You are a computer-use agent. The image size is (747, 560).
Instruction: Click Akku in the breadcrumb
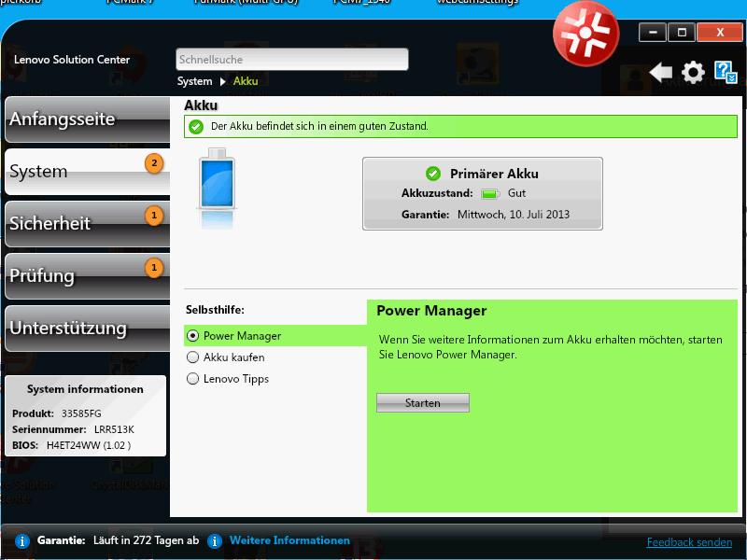coord(246,81)
